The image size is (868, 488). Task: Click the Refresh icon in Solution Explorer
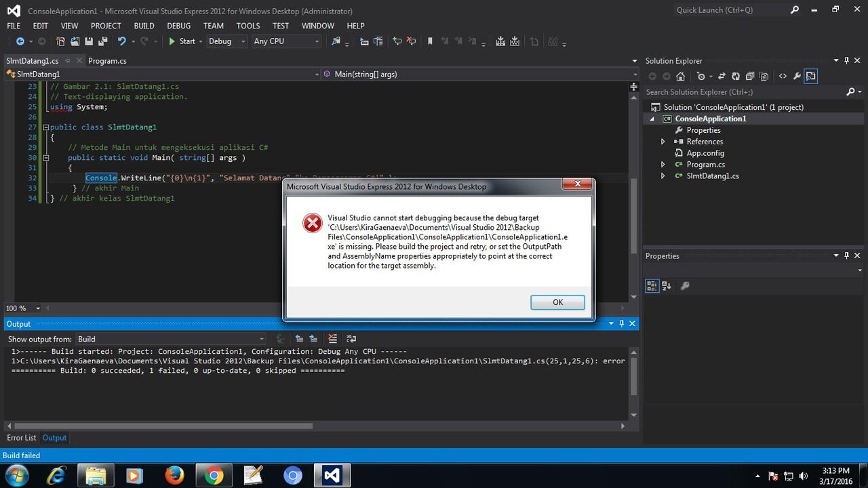click(x=736, y=77)
